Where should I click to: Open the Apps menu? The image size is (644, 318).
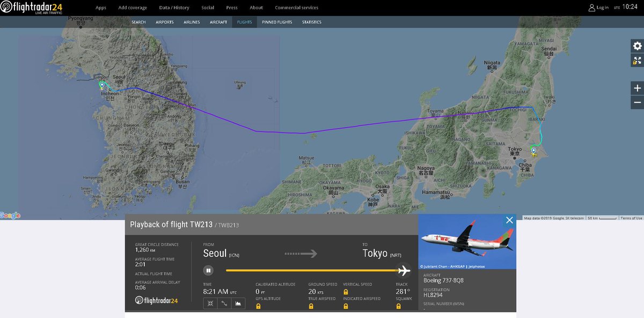click(101, 8)
